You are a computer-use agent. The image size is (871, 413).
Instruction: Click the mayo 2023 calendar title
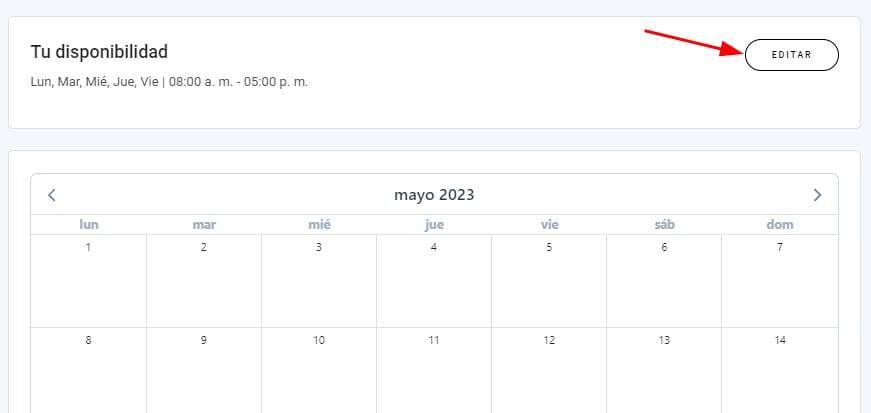[x=434, y=195]
